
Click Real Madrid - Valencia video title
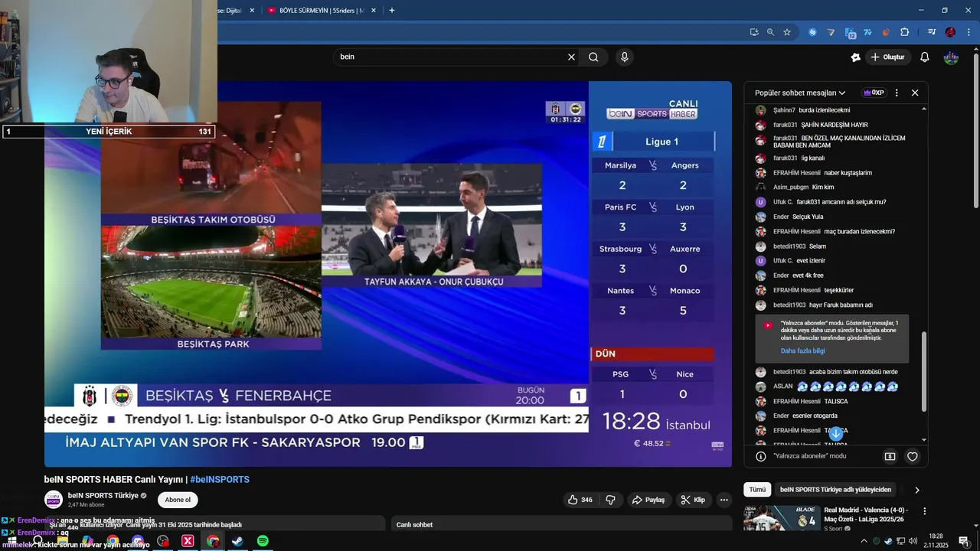tap(865, 514)
